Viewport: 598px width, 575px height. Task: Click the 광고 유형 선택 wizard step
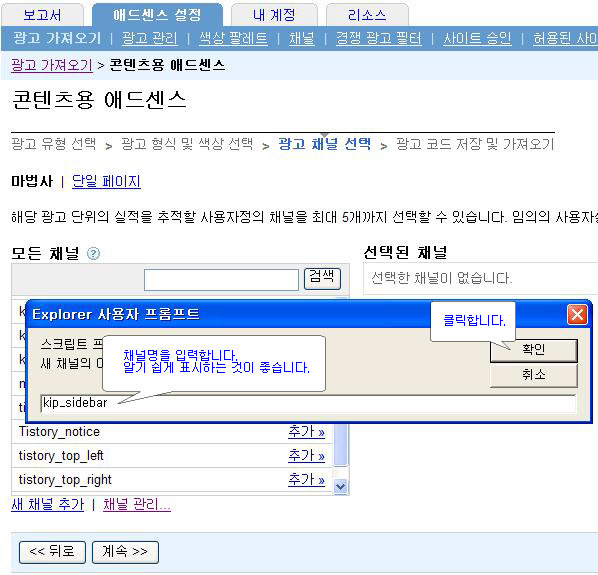pos(54,144)
